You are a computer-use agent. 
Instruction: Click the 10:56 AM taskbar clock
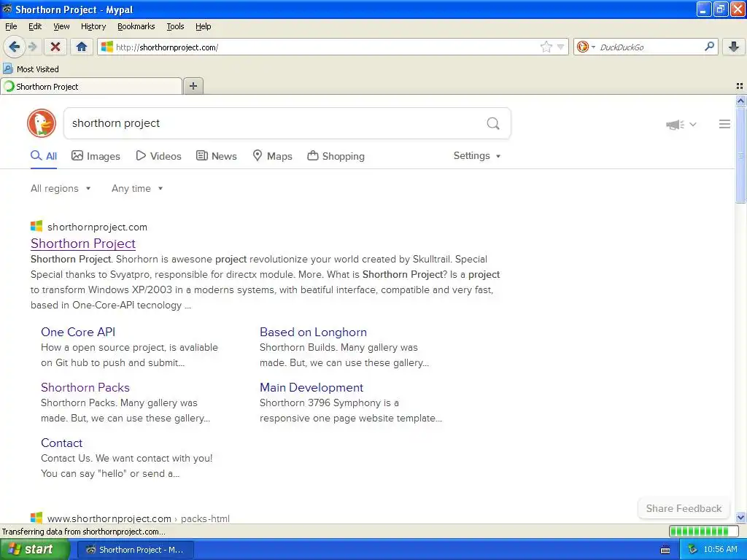[x=720, y=549]
